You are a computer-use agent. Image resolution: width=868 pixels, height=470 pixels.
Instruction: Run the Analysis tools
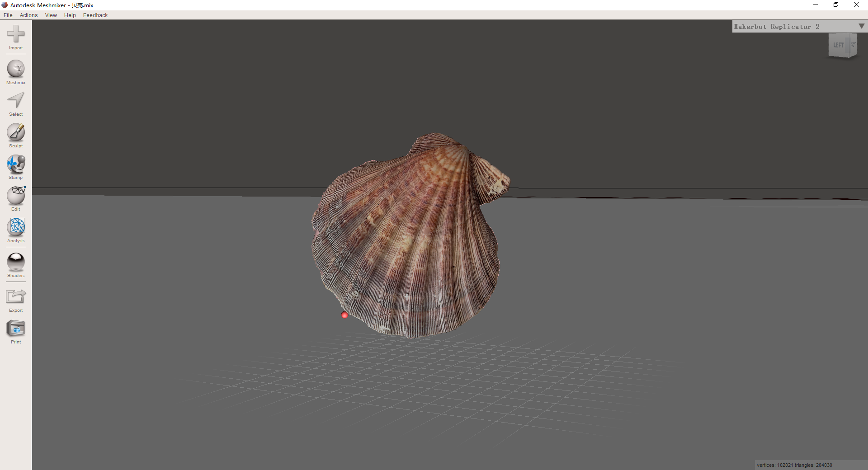15,230
